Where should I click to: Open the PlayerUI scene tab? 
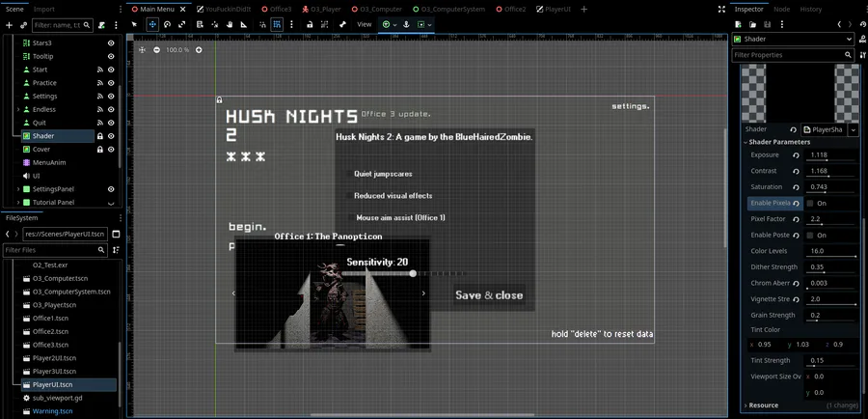pyautogui.click(x=555, y=9)
